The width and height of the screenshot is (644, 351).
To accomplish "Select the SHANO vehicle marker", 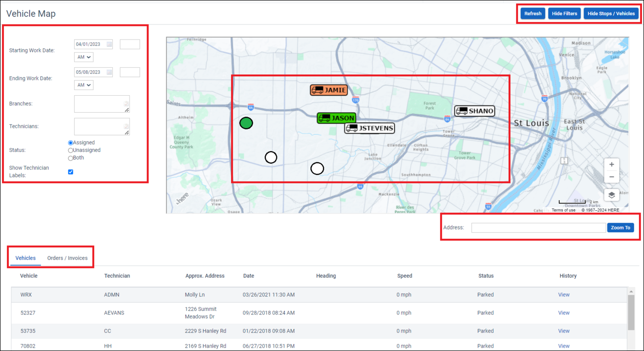I will pos(473,111).
